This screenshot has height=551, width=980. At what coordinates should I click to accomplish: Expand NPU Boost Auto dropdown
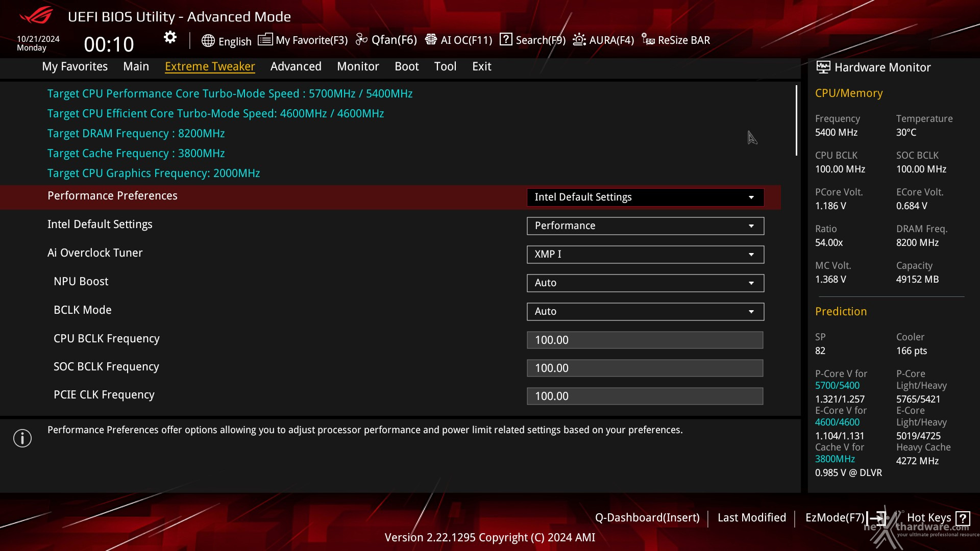(x=645, y=283)
